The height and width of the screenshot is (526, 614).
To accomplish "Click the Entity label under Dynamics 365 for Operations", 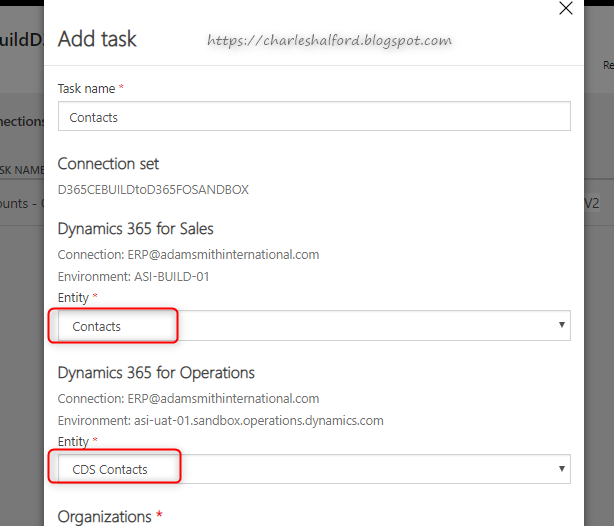I will 74,441.
